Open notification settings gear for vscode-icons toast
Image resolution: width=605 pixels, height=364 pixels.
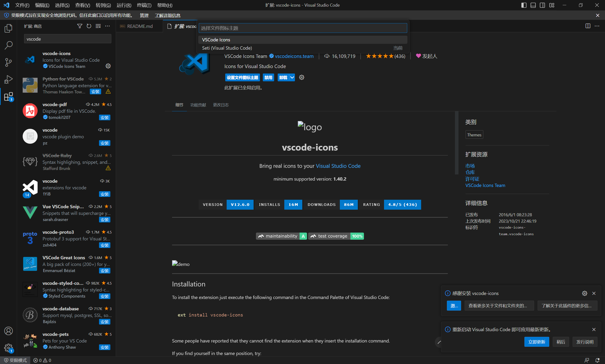pos(585,293)
